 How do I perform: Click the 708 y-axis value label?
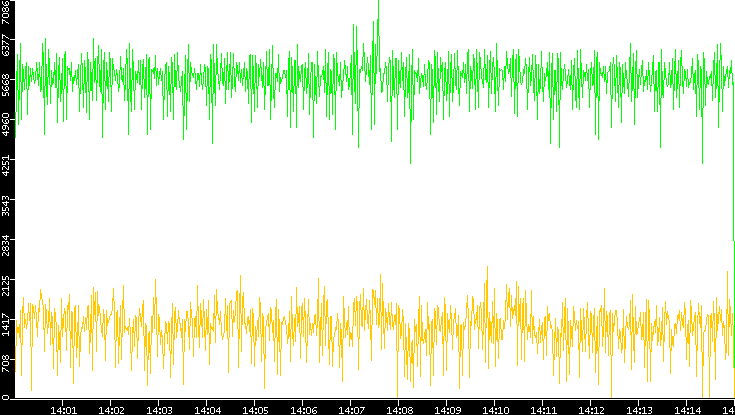(6, 362)
